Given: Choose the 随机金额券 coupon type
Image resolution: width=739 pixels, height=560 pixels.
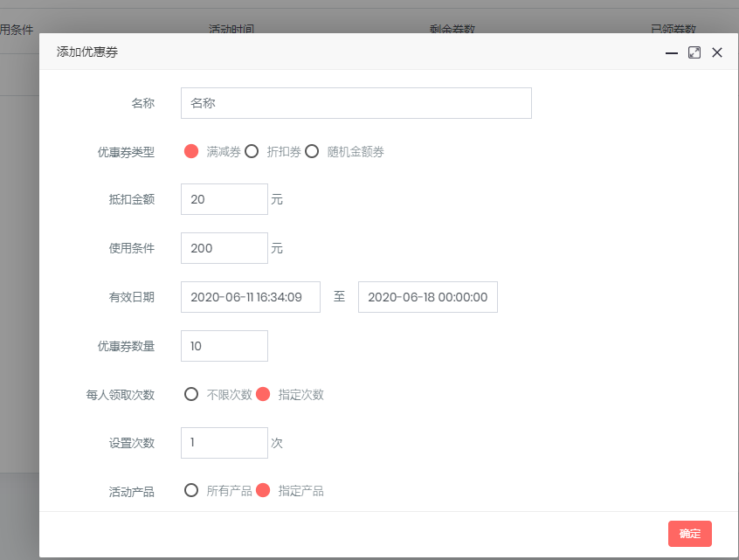Looking at the screenshot, I should pos(312,151).
